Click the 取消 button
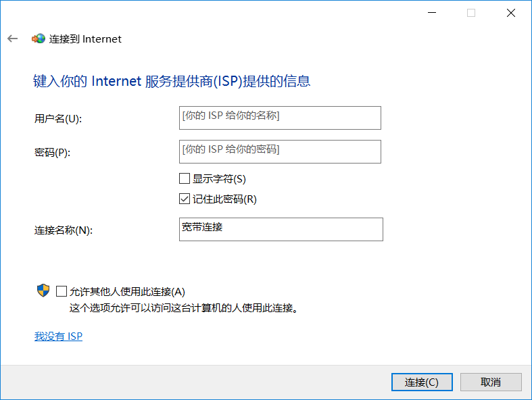The width and height of the screenshot is (532, 400). click(491, 382)
